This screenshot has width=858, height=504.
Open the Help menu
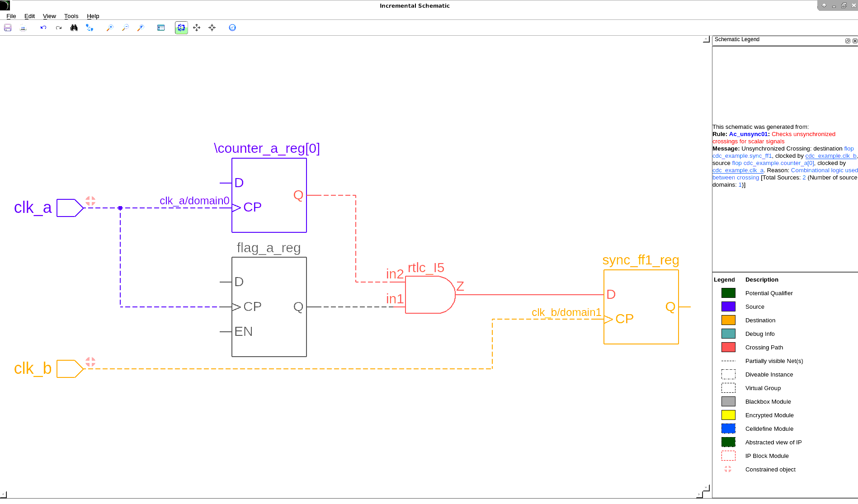[93, 16]
